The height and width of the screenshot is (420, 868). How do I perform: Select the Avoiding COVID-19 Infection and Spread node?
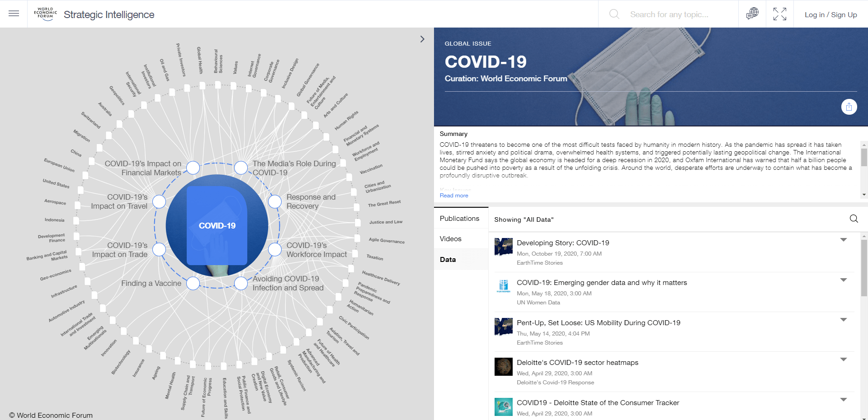(x=241, y=283)
